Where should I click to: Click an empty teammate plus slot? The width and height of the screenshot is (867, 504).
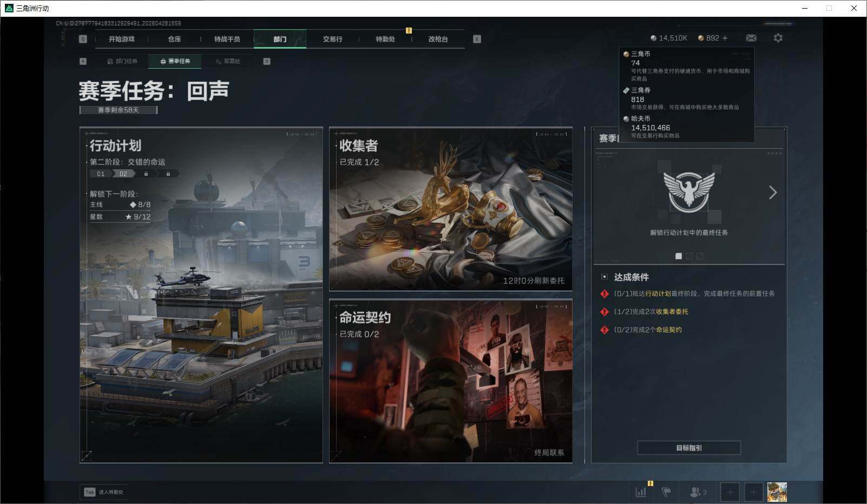[x=730, y=492]
